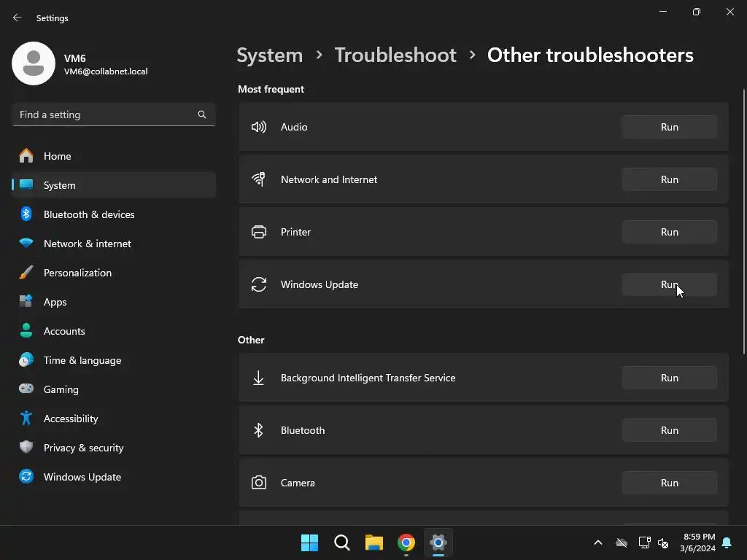Viewport: 747px width, 560px height.
Task: Click the Bluetooth troubleshooter icon
Action: (x=258, y=430)
